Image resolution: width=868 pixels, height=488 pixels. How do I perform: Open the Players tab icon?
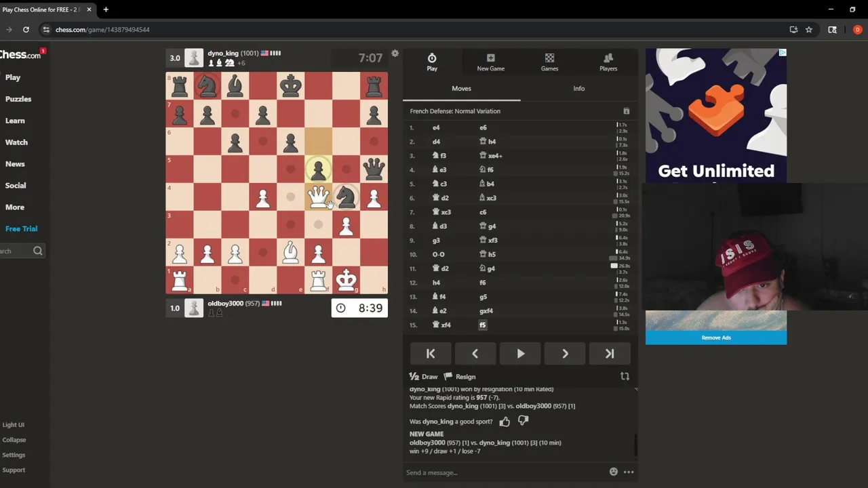(608, 62)
